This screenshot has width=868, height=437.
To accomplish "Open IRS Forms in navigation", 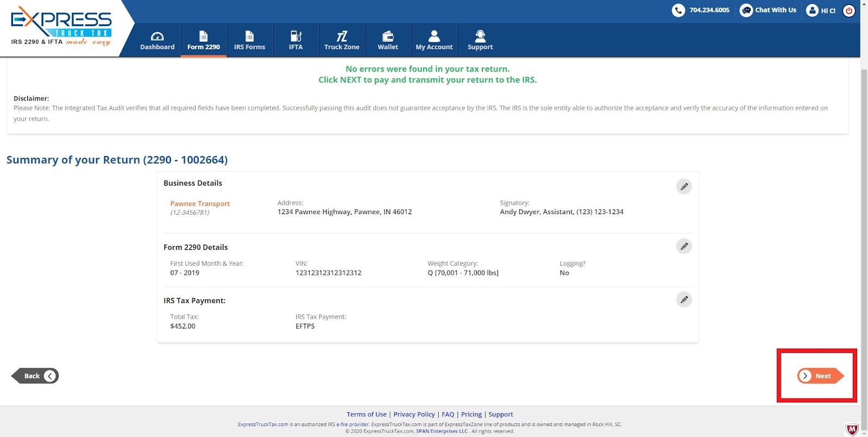I will [x=250, y=41].
